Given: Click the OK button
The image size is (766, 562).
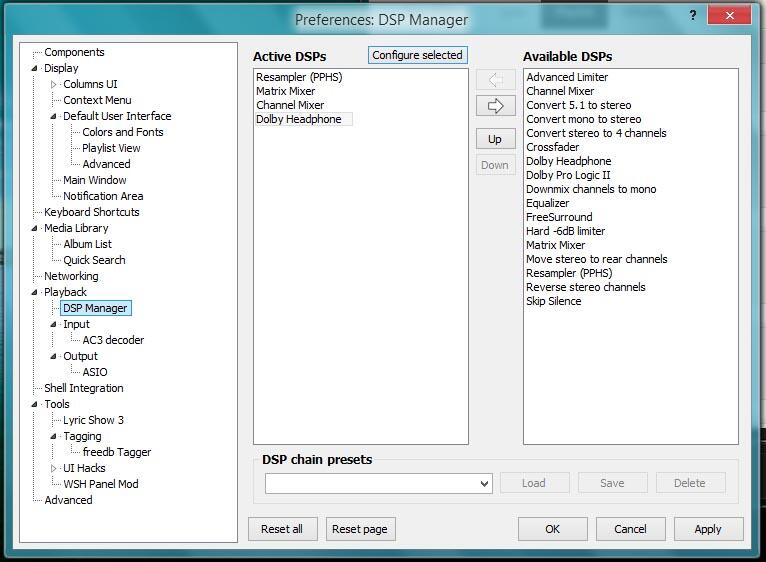Looking at the screenshot, I should click(552, 529).
